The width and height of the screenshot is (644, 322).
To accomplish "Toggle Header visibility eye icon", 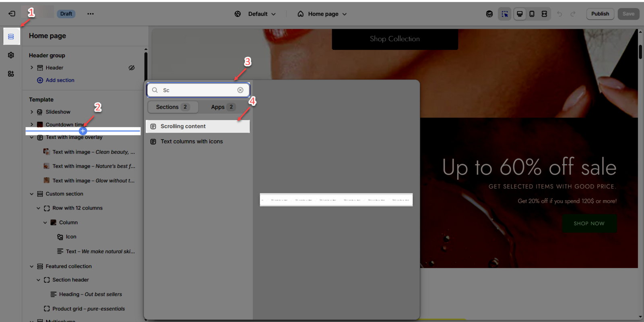I will [132, 68].
